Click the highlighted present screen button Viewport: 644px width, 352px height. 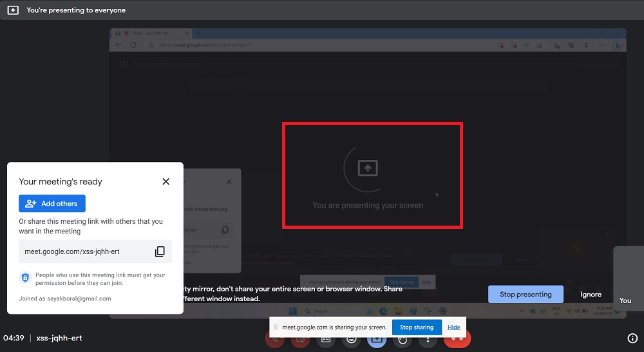(x=377, y=341)
